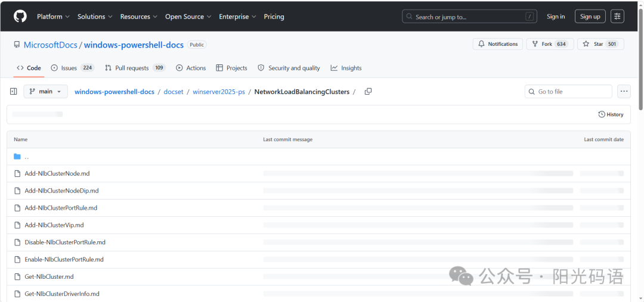Open the main branch dropdown
644x302 pixels.
click(45, 92)
